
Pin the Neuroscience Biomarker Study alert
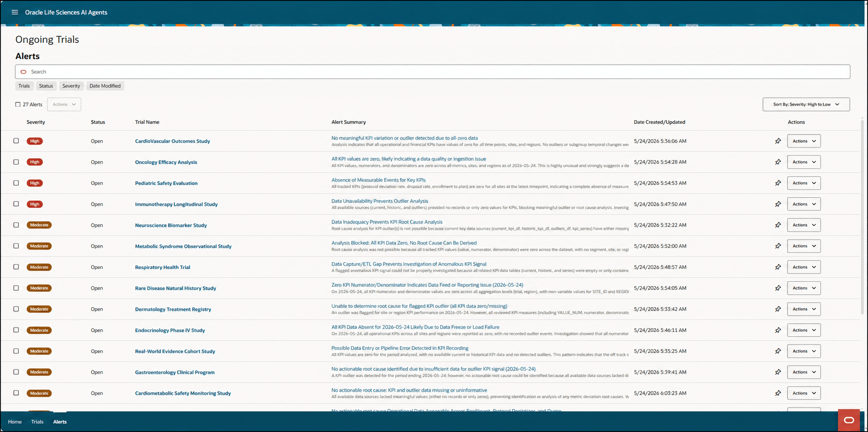click(778, 225)
